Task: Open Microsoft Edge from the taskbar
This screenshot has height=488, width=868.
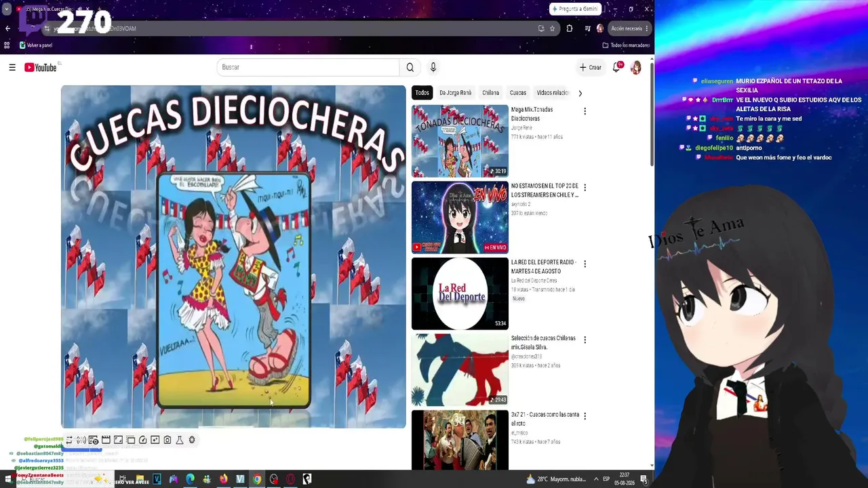Action: 190,479
